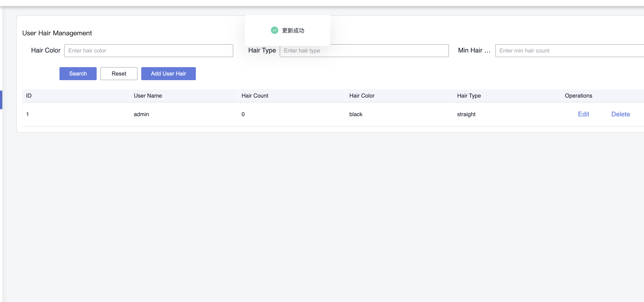Viewport: 644px width, 302px height.
Task: Select the straight hair type cell
Action: (466, 114)
